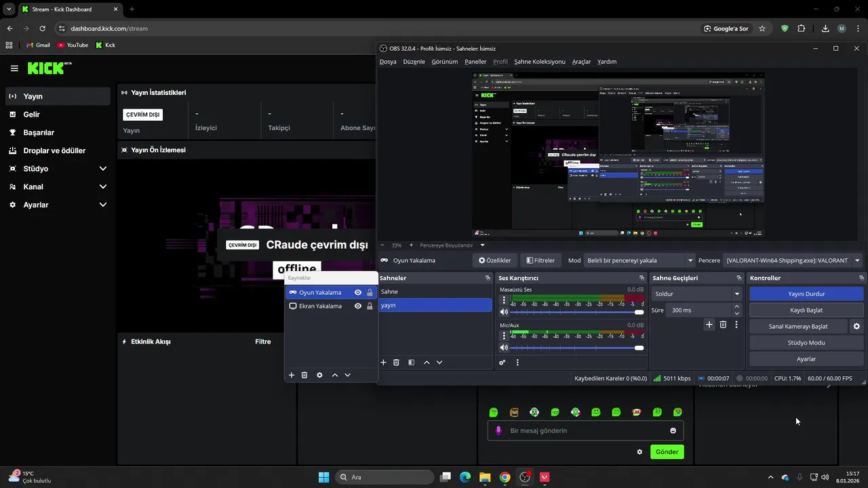The height and width of the screenshot is (488, 868).
Task: Click Sanal Kamerayı Başlat button
Action: [798, 326]
